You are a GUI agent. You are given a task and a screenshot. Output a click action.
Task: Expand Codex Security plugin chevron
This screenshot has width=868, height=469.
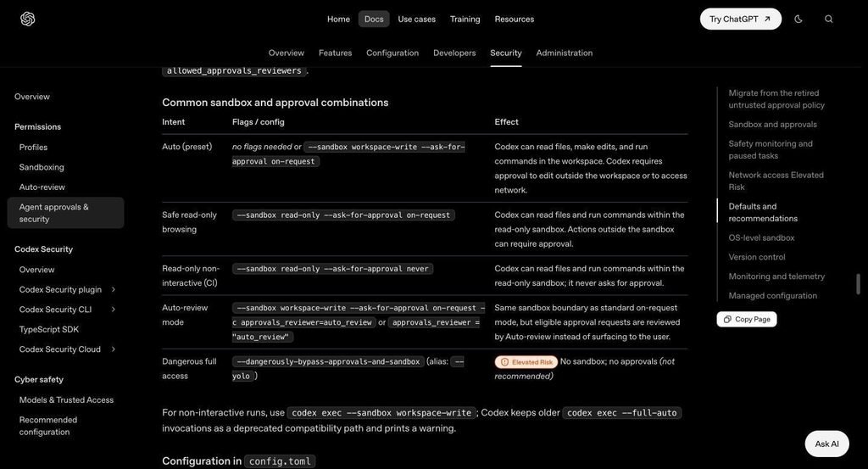(114, 289)
